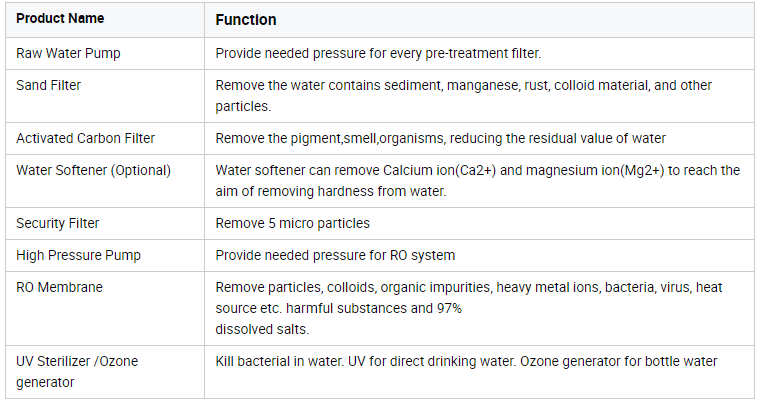Click the Security Filter product cell

click(58, 223)
